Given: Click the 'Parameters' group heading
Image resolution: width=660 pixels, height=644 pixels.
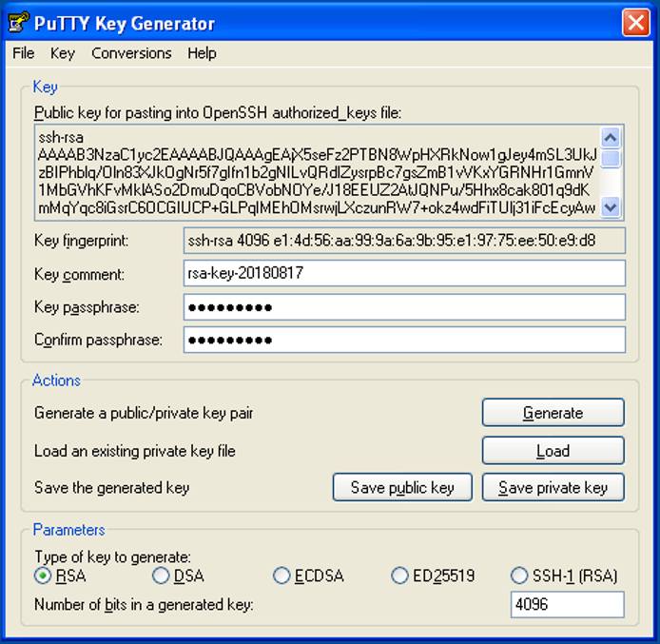Looking at the screenshot, I should (x=69, y=530).
